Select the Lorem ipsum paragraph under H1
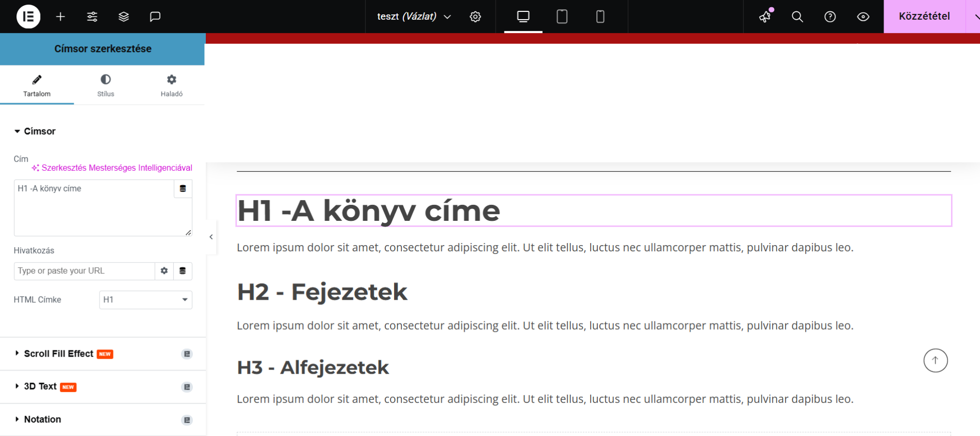 point(545,248)
